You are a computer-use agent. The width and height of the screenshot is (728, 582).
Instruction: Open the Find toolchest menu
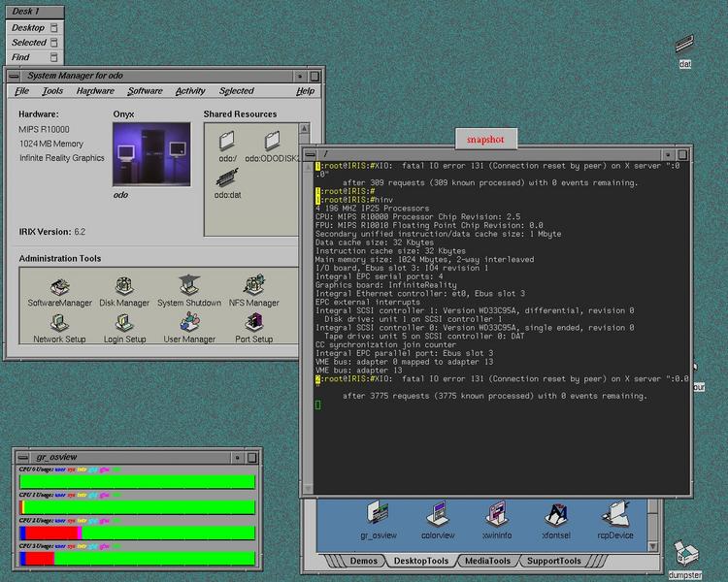[x=34, y=57]
